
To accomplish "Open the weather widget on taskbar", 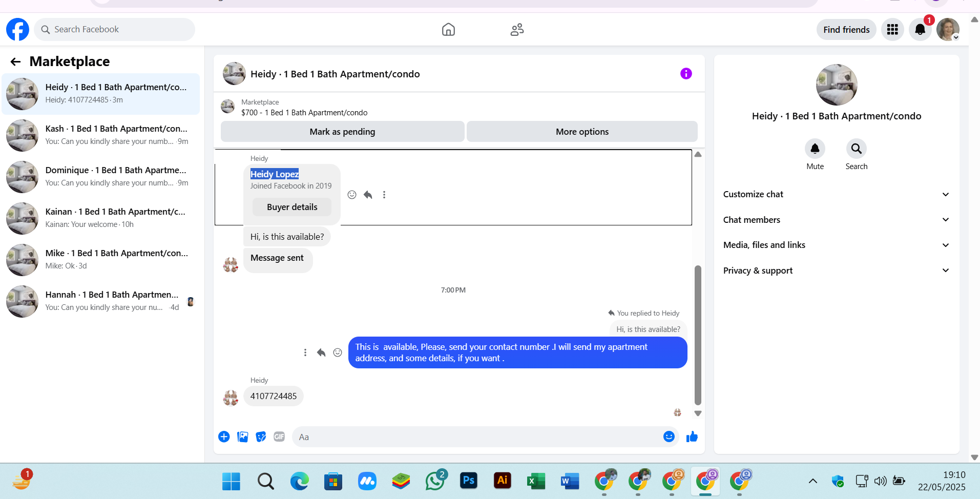I will click(x=22, y=481).
